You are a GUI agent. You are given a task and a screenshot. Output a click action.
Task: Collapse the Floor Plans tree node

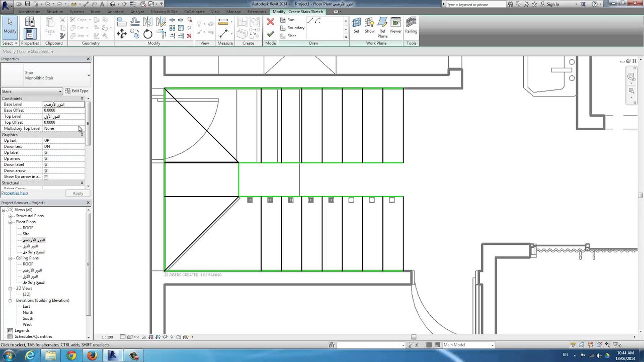pos(10,222)
